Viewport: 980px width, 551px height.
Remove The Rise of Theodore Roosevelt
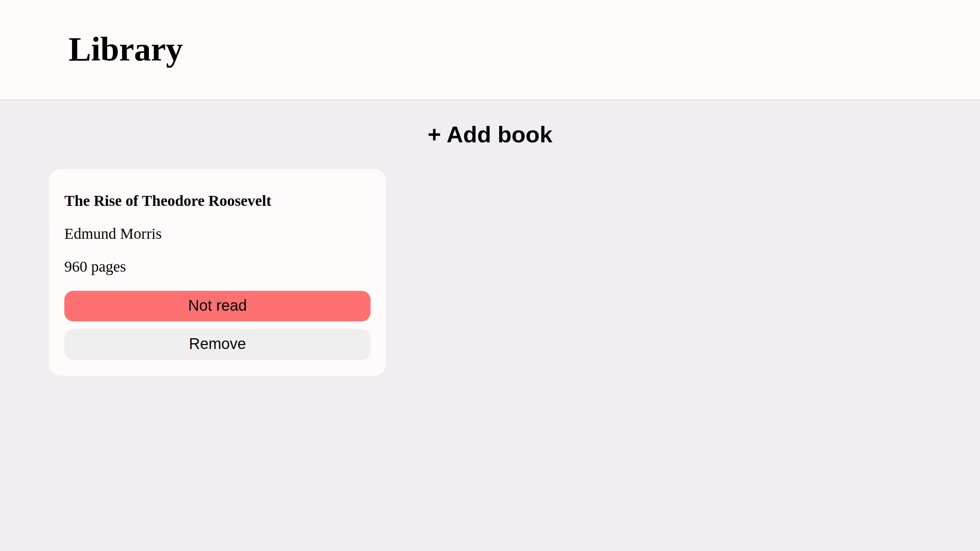(x=217, y=344)
